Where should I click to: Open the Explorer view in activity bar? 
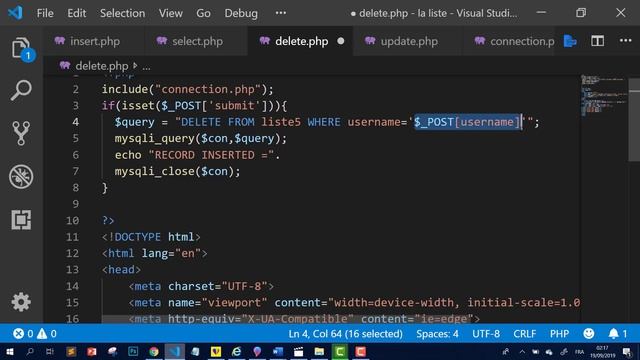coord(21,49)
